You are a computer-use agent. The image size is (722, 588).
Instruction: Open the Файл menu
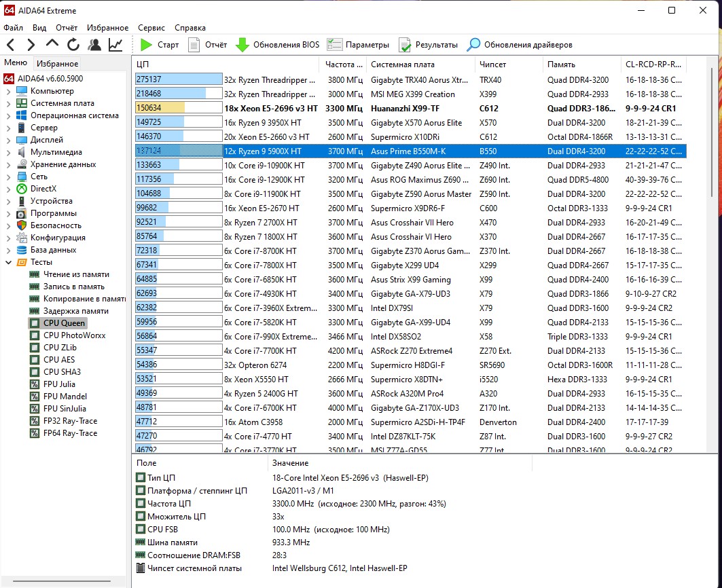14,28
